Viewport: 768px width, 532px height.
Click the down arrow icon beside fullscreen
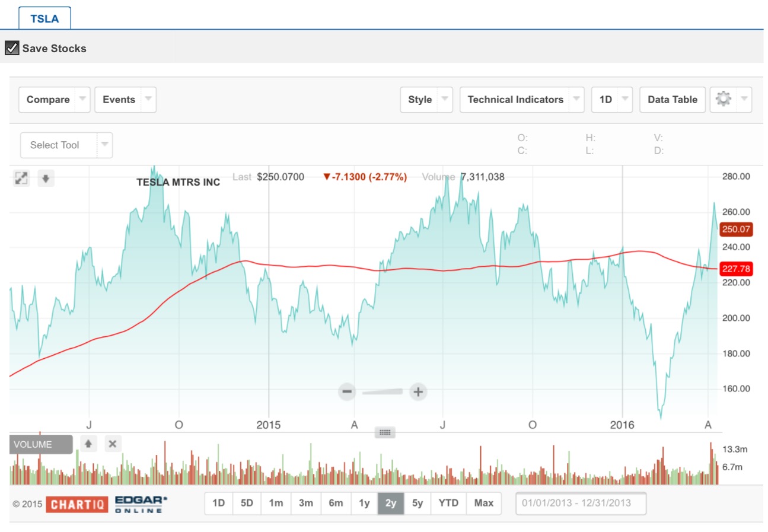(x=46, y=178)
